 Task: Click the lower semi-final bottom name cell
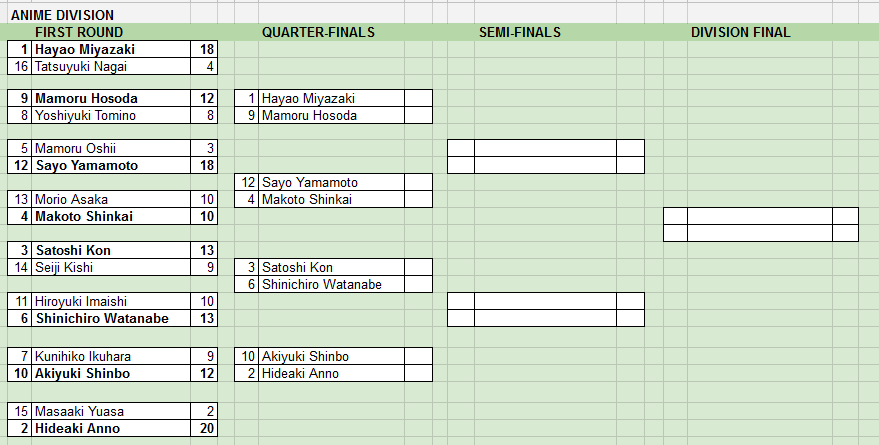545,318
